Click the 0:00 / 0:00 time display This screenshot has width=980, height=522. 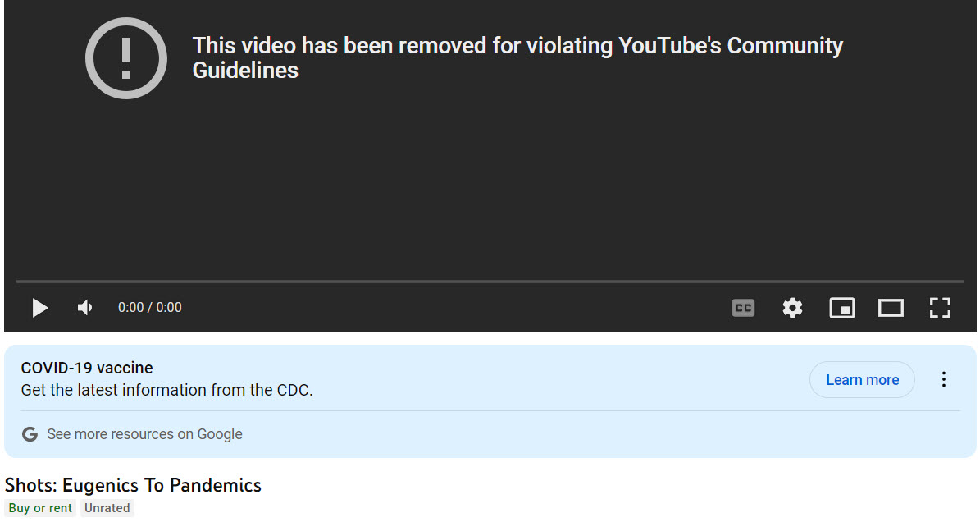[x=150, y=308]
